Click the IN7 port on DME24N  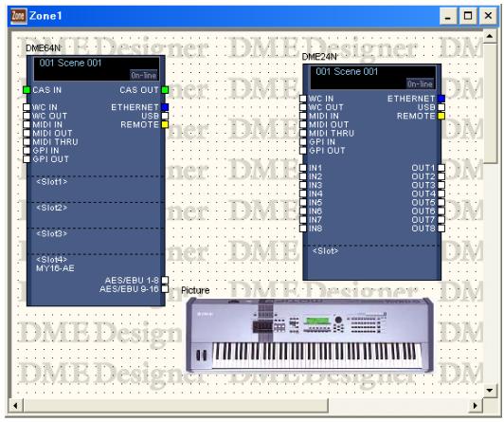pos(303,220)
